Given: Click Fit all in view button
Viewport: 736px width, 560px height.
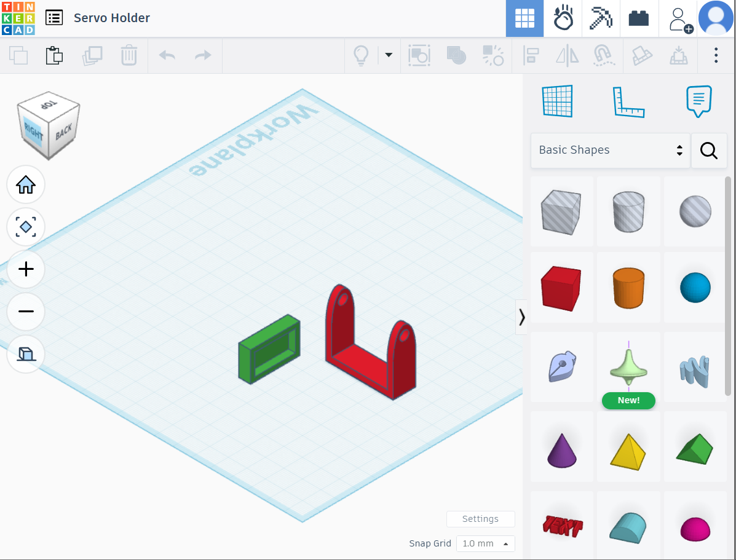Looking at the screenshot, I should pyautogui.click(x=26, y=227).
